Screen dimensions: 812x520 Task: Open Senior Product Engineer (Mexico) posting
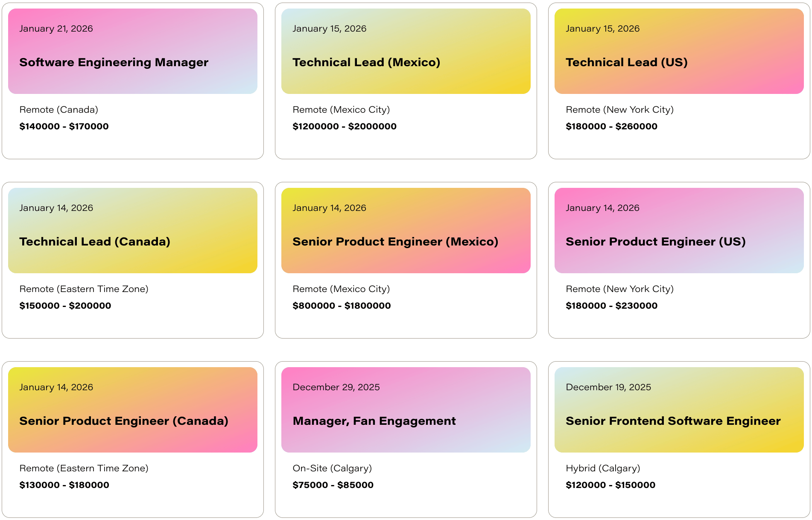[395, 242]
